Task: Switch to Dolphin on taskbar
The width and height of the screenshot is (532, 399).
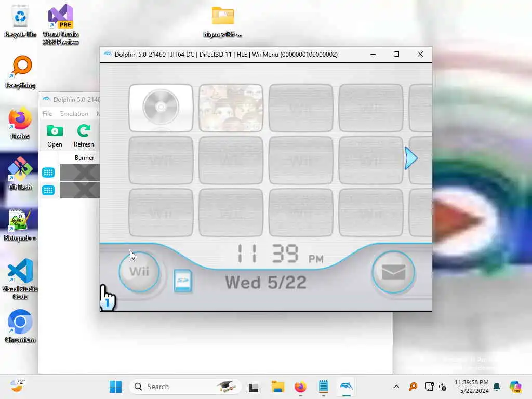Action: 347,387
